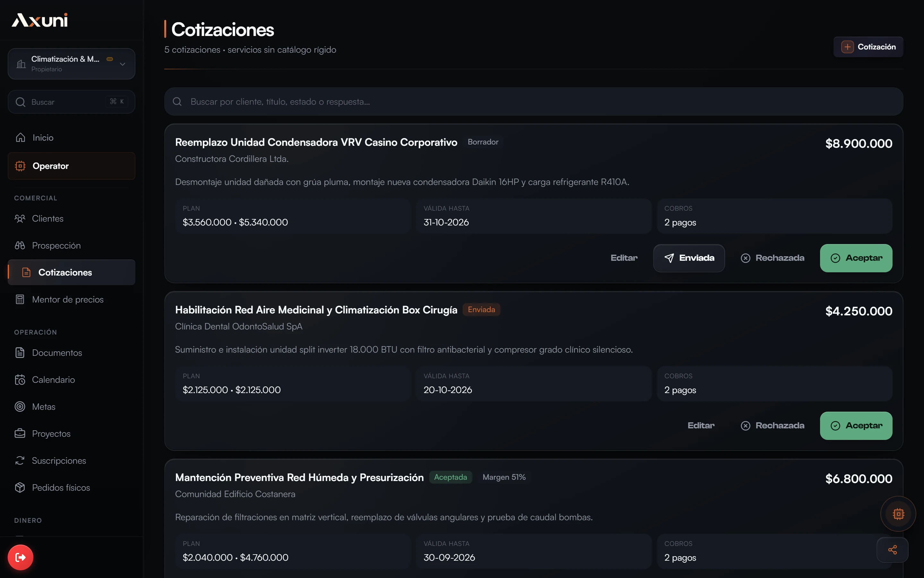Click the green Aceptada status badge
This screenshot has width=924, height=578.
[450, 477]
